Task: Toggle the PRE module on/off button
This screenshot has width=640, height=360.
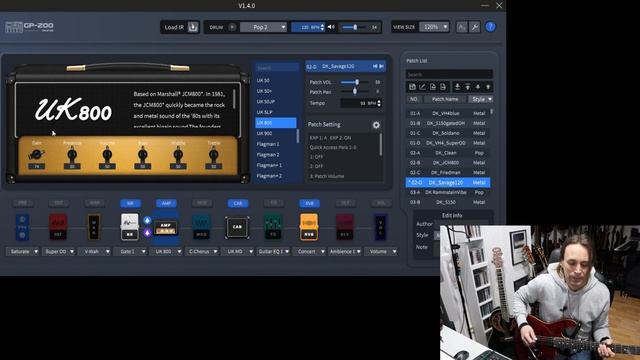Action: 22,203
